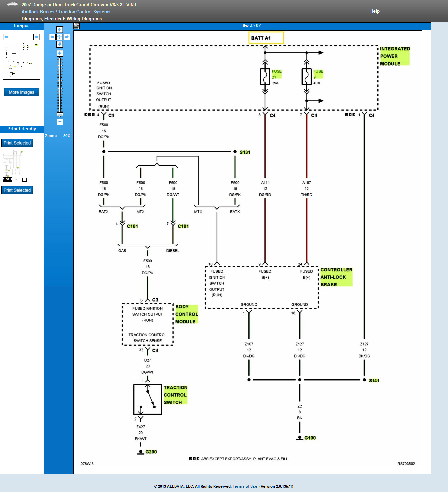Screen dimensions: 448x492
Task: Click the C101 connector label at pin 4
Action: 132,226
